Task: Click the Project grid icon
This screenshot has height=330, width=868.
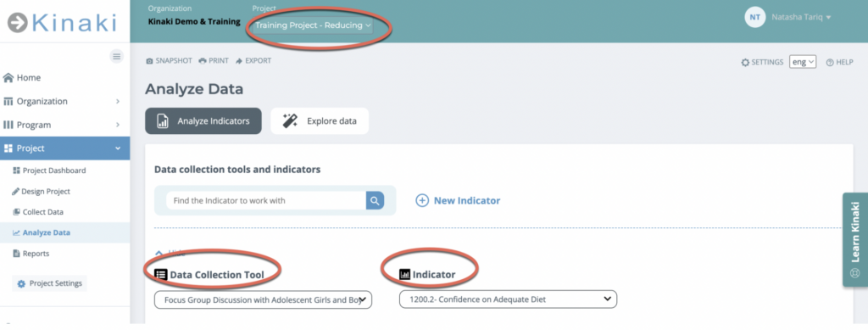Action: (8, 148)
